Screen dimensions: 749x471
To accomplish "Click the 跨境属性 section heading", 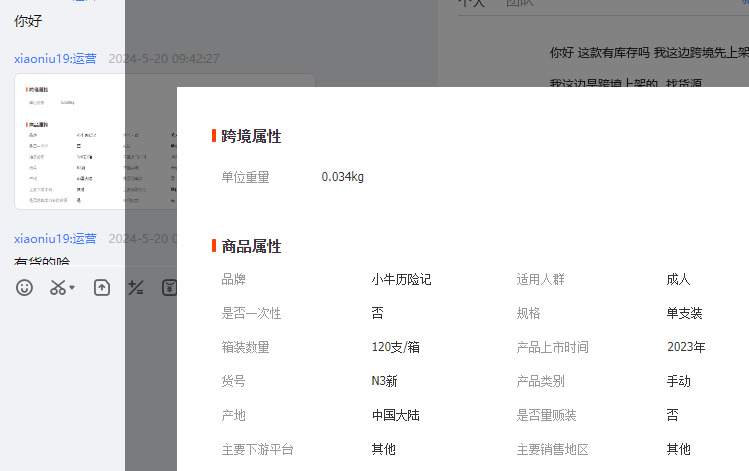I will click(x=251, y=136).
